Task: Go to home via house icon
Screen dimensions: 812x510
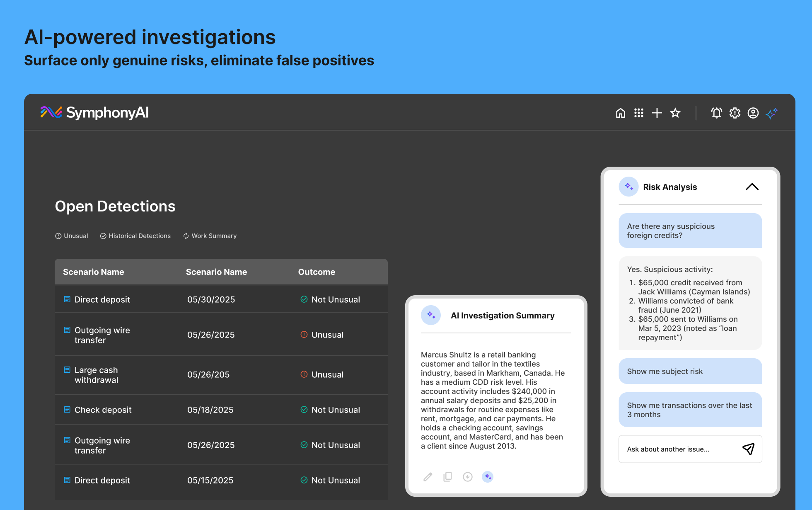Action: 620,113
